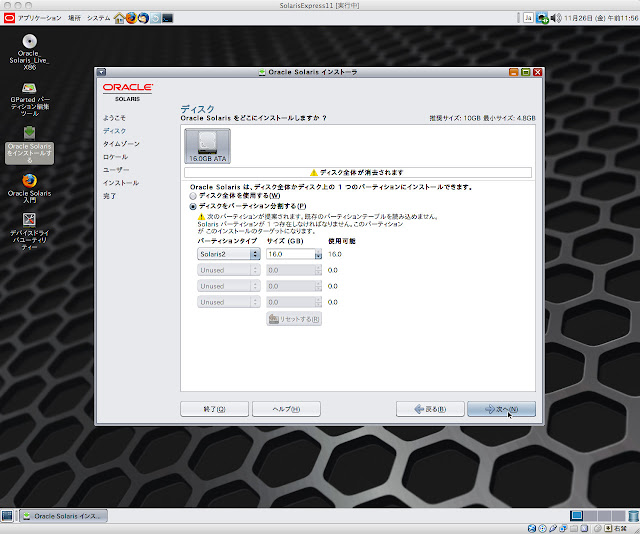Click the 16.0 partition size input field

click(291, 254)
